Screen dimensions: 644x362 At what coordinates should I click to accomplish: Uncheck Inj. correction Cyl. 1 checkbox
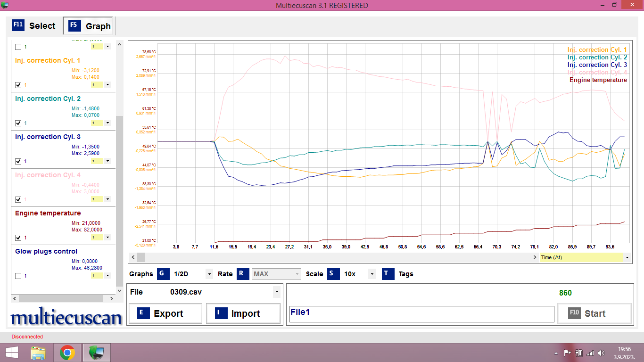18,85
